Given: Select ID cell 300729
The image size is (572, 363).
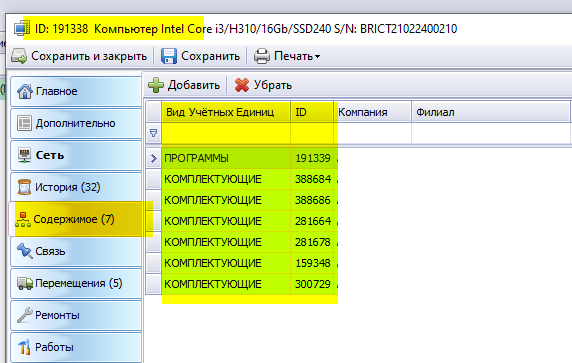Looking at the screenshot, I should click(x=312, y=284).
